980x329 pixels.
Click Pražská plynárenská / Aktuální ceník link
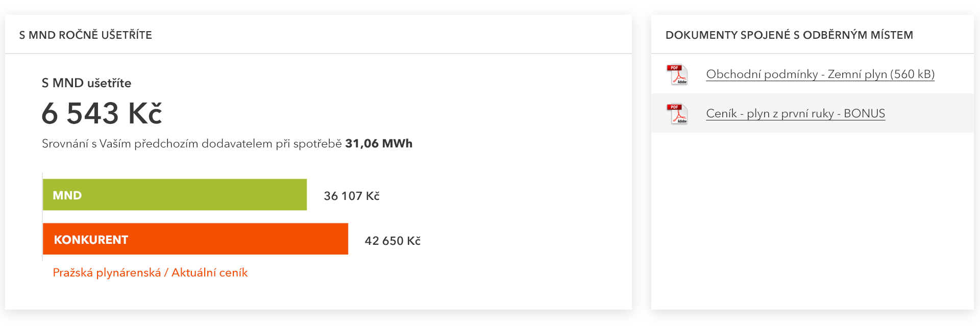(150, 273)
